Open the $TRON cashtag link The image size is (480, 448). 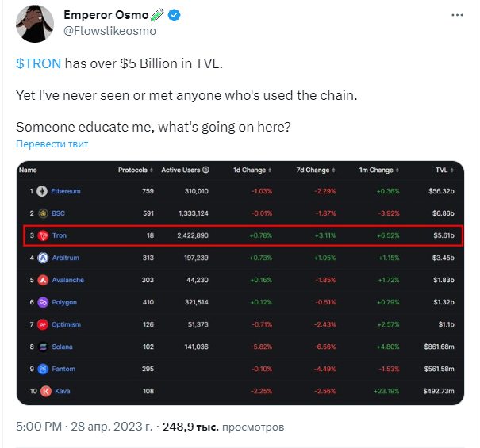pos(39,63)
